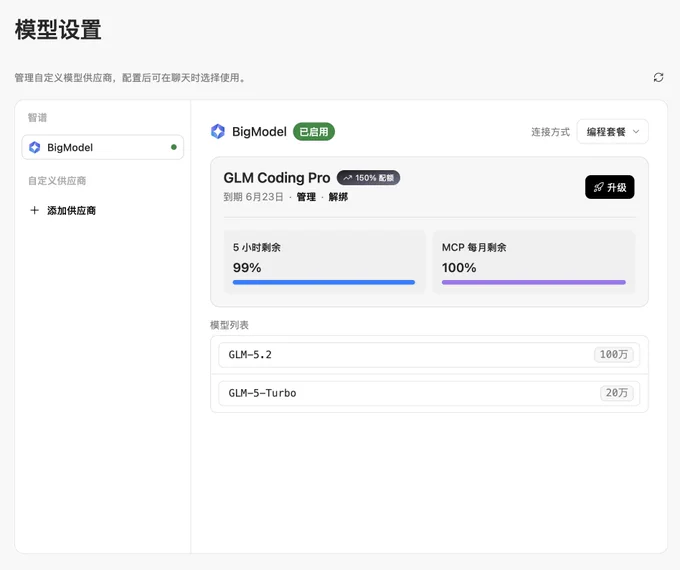
Task: Click the 20万 context tag
Action: [x=617, y=393]
